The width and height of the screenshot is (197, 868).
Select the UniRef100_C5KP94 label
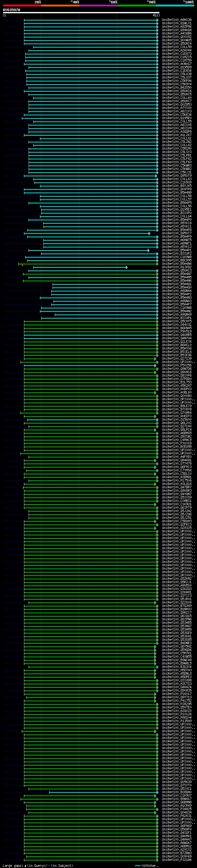[176, 81]
